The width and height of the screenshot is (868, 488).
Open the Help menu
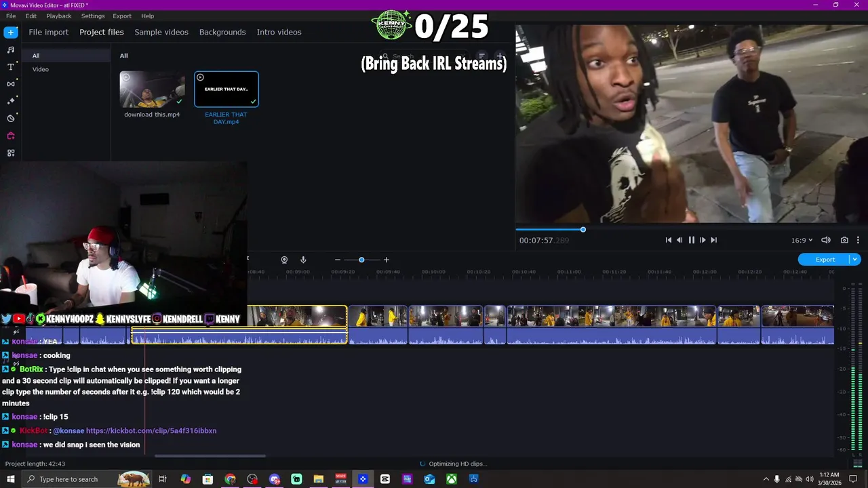point(148,16)
